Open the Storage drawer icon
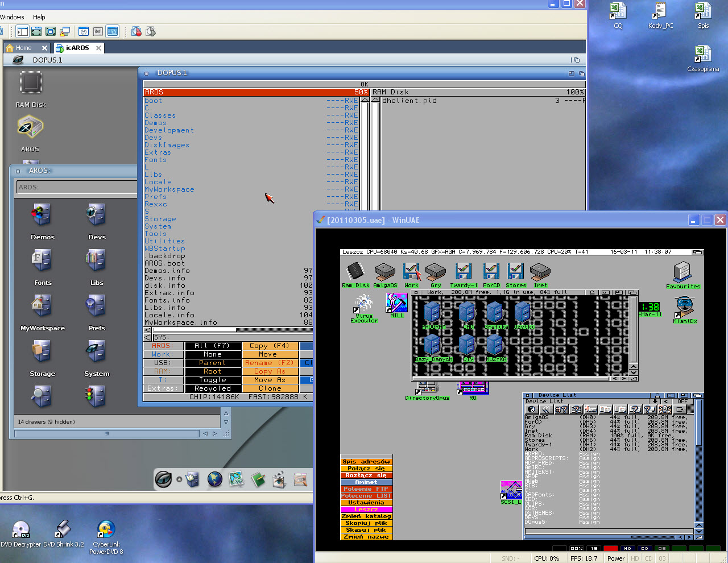The width and height of the screenshot is (728, 563). 42,357
